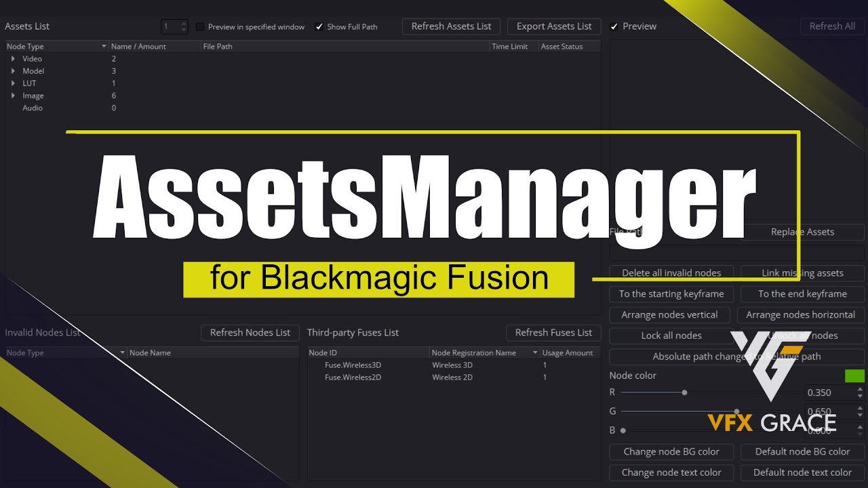The image size is (868, 488).
Task: Click the Asset Status column header
Action: click(x=569, y=47)
